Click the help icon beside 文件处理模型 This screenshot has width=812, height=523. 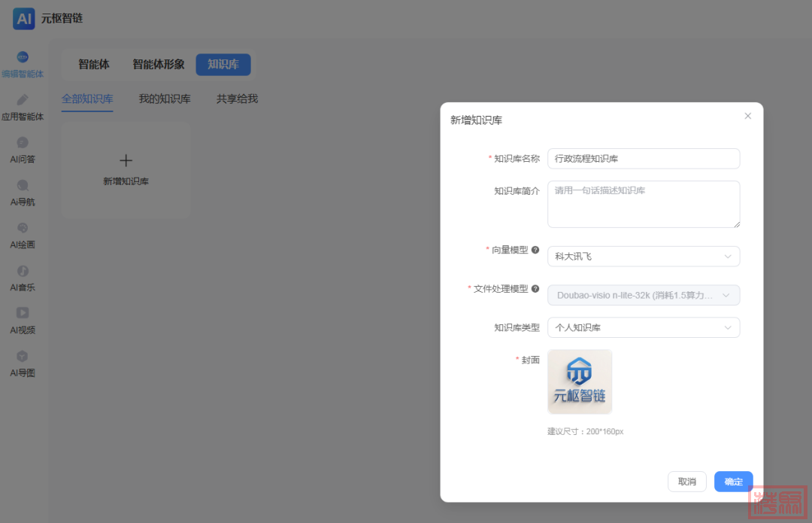(535, 288)
